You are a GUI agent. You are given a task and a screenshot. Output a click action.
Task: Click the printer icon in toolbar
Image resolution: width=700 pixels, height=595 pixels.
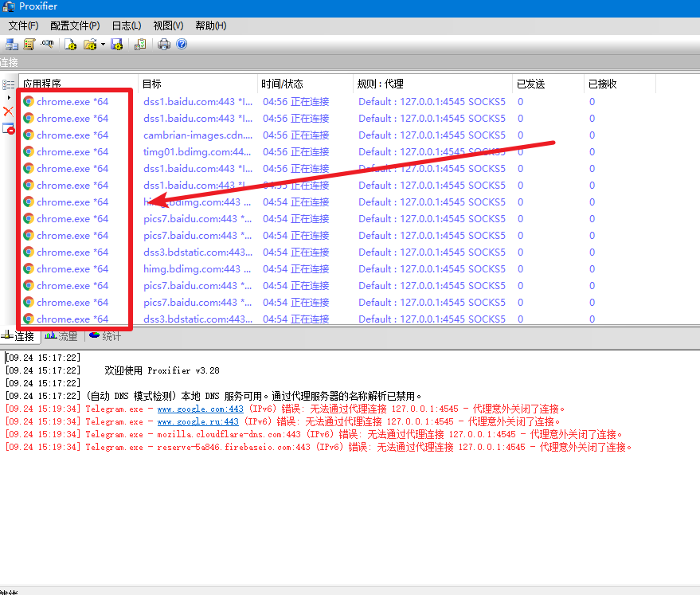point(164,44)
